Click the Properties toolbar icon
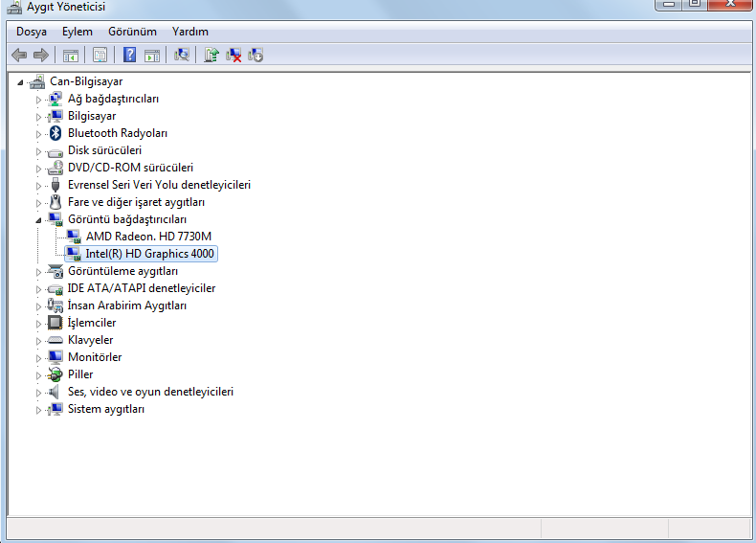The height and width of the screenshot is (543, 756). tap(100, 55)
